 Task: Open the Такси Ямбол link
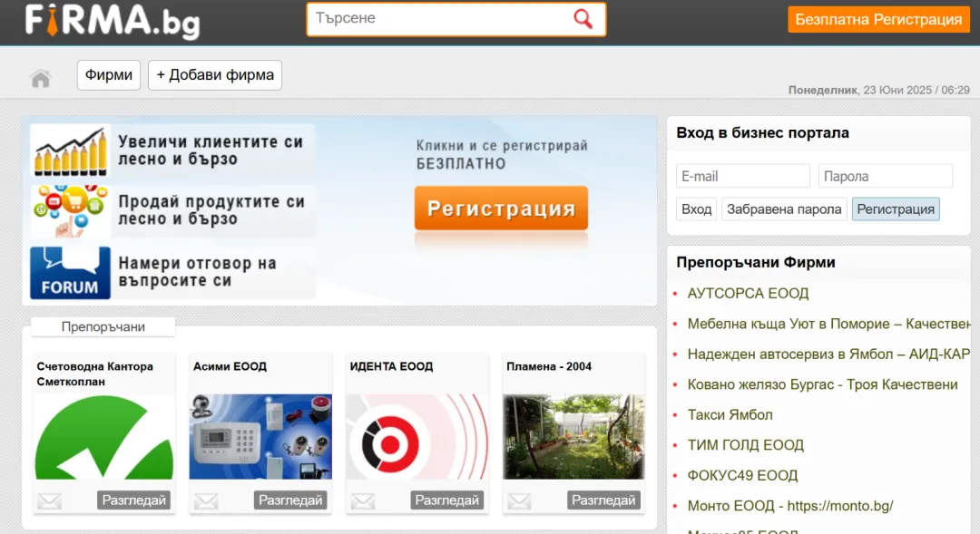730,414
